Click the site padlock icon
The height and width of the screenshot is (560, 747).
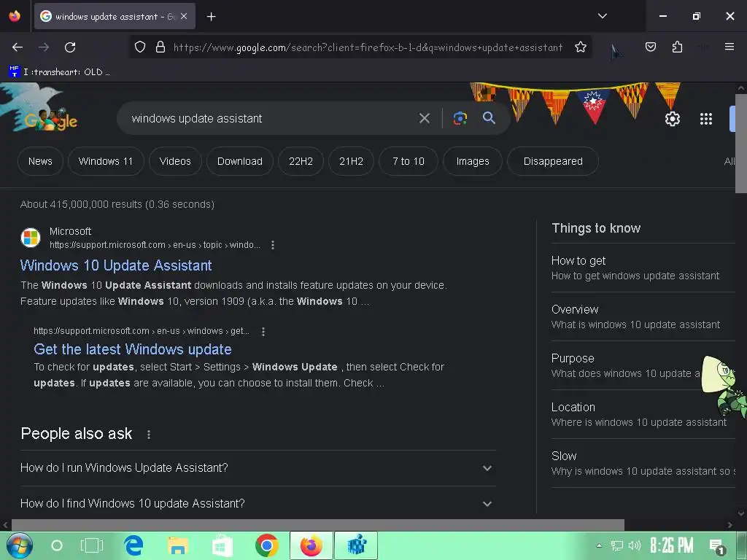(160, 47)
